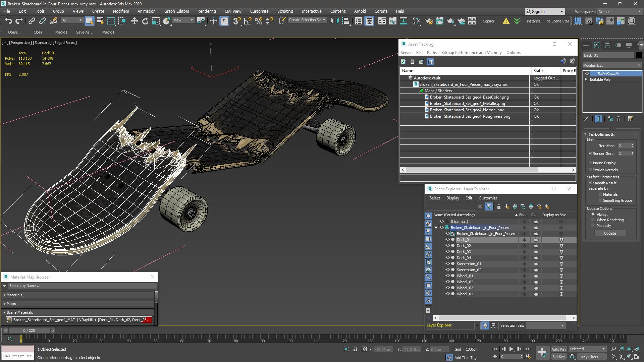Collapse the TurboSmooth rollout
Image resolution: width=644 pixels, height=362 pixels.
[585, 134]
